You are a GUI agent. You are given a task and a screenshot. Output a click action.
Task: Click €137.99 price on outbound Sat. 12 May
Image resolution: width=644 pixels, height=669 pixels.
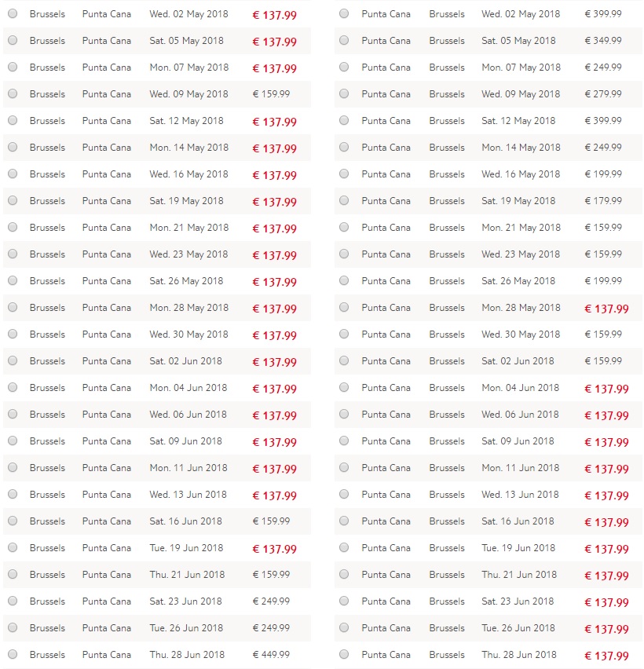click(x=274, y=122)
